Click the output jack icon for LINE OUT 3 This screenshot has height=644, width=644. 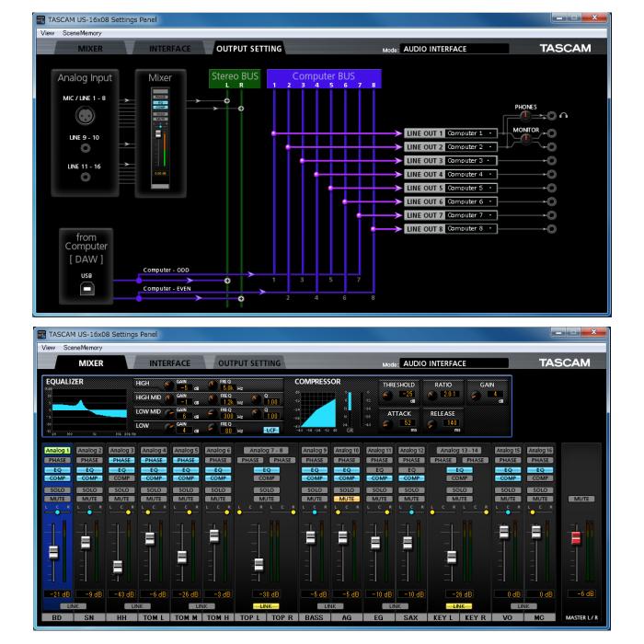[552, 161]
